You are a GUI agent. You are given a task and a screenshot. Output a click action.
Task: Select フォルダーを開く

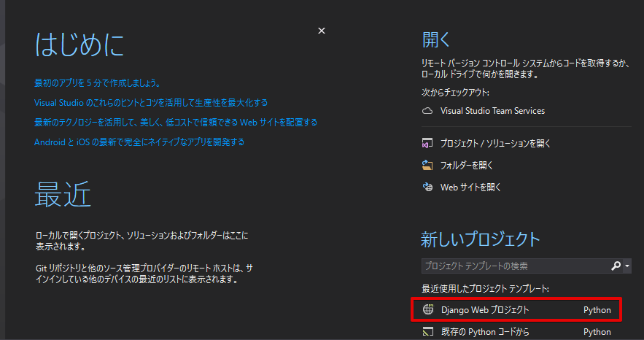point(467,165)
